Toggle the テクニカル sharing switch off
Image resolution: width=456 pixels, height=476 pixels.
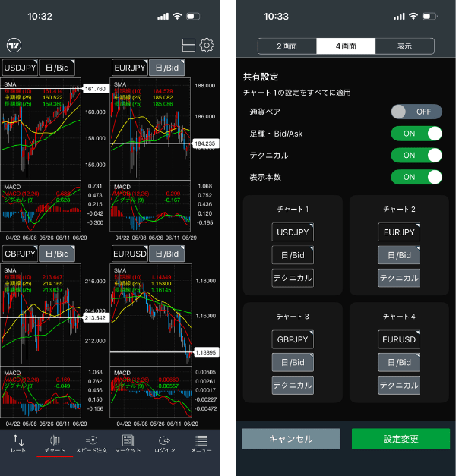pyautogui.click(x=416, y=156)
